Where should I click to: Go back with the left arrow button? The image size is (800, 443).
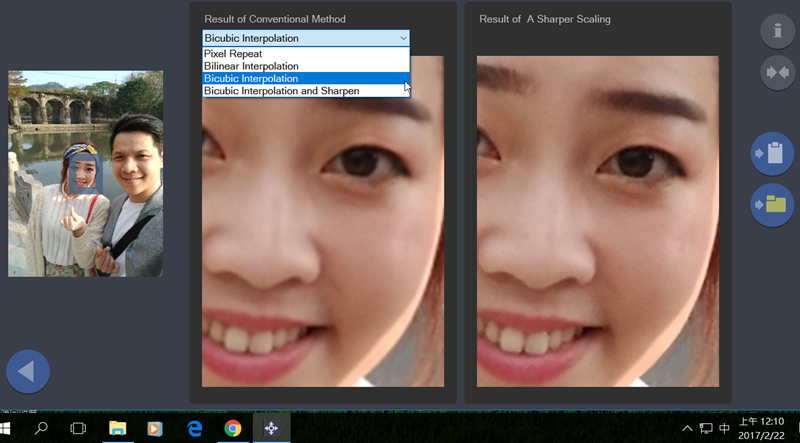pyautogui.click(x=27, y=372)
